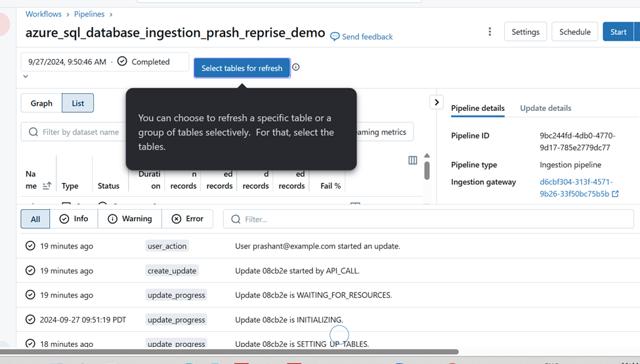This screenshot has height=364, width=640.
Task: Open the update history dropdown showing Completed
Action: pyautogui.click(x=105, y=62)
